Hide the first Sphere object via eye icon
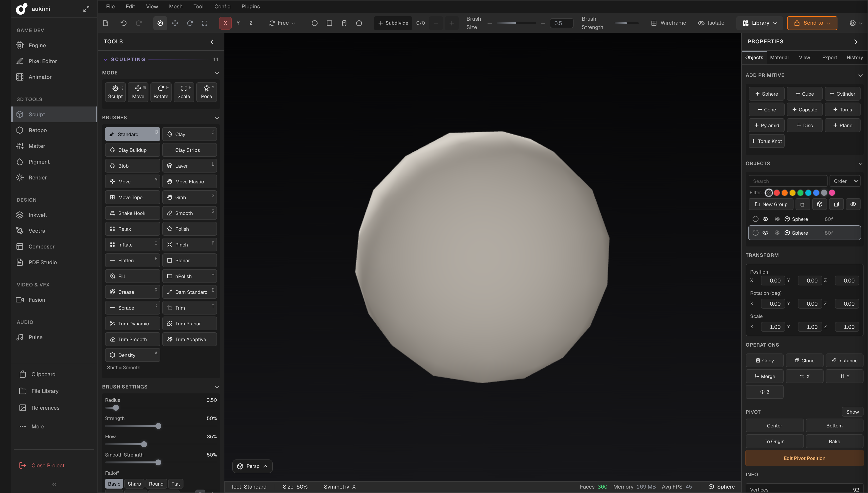 coord(765,219)
